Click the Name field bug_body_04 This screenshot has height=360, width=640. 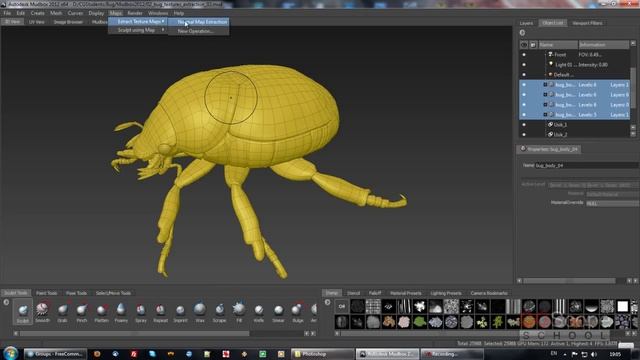click(587, 165)
